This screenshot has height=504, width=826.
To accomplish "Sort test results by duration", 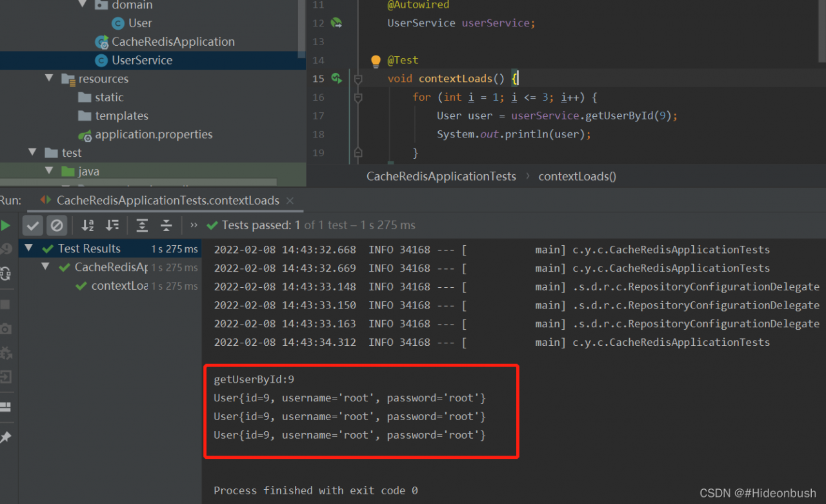I will tap(112, 225).
